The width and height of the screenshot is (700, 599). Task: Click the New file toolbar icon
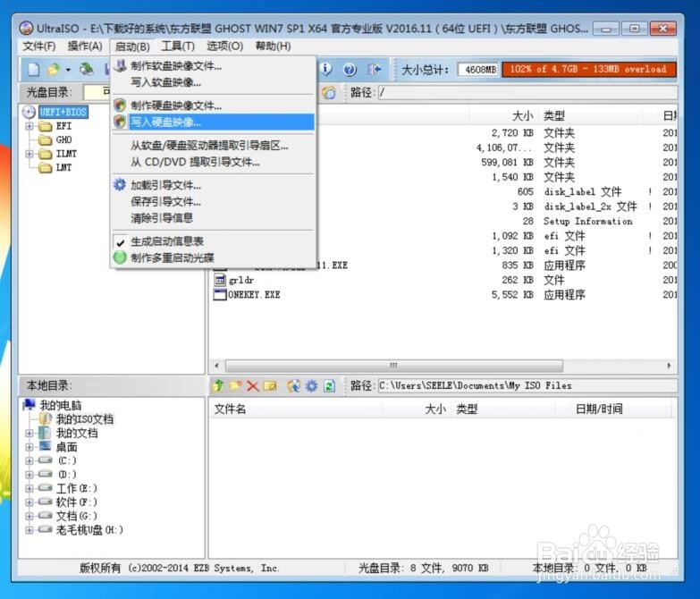pyautogui.click(x=33, y=69)
